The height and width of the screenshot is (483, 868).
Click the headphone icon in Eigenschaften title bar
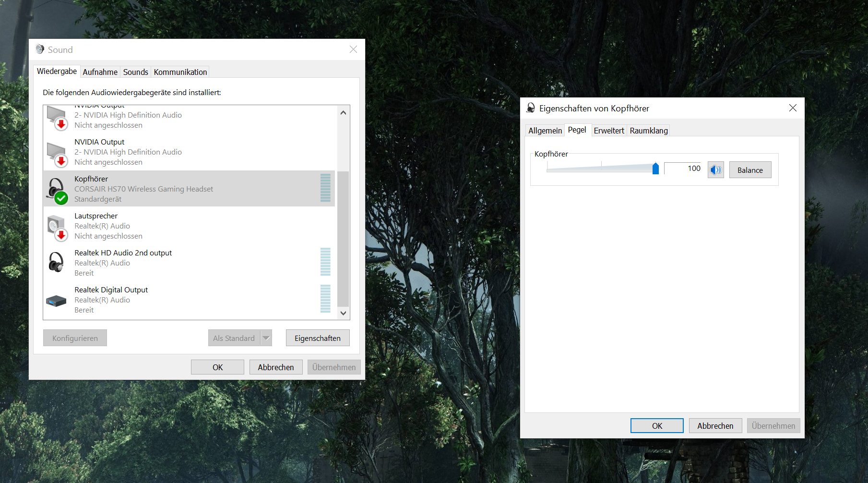[531, 108]
